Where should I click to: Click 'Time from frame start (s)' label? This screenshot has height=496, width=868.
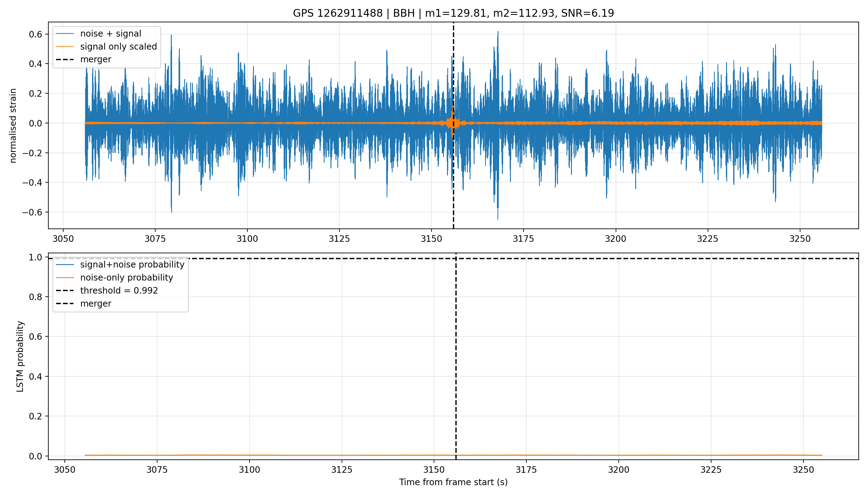pyautogui.click(x=454, y=482)
